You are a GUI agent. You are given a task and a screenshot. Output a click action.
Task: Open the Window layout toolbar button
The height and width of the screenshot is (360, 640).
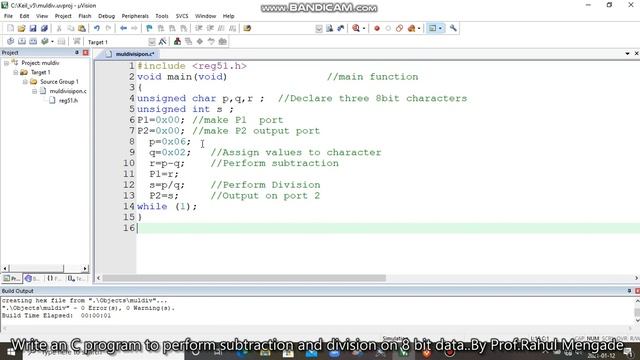coord(432,28)
